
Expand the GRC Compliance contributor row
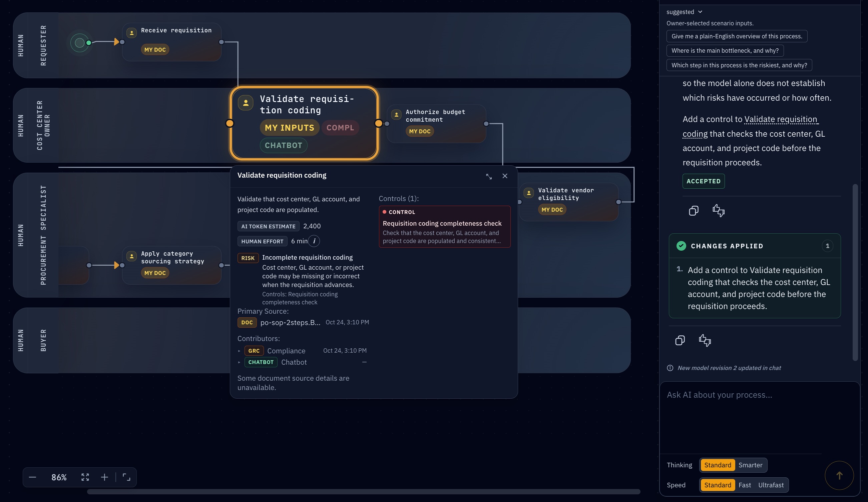pyautogui.click(x=302, y=351)
